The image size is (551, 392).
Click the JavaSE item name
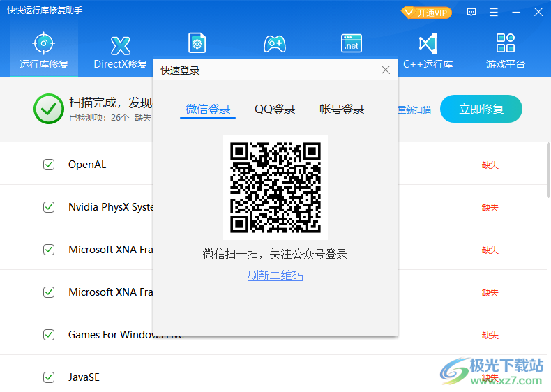(x=84, y=377)
